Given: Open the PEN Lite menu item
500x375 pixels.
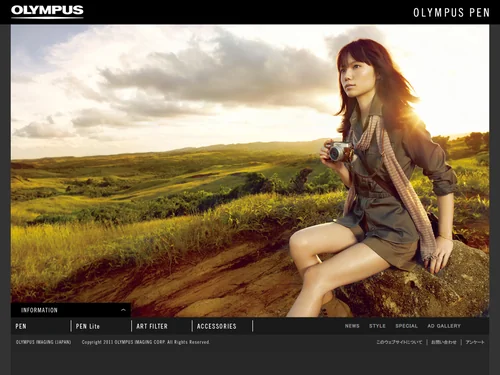Looking at the screenshot, I should pos(88,326).
